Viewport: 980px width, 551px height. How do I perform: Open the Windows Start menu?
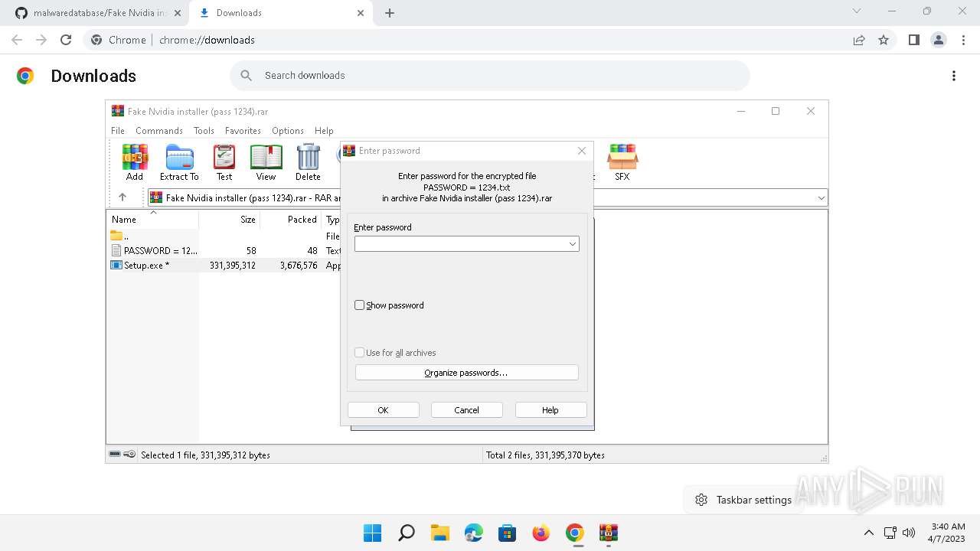(x=373, y=533)
